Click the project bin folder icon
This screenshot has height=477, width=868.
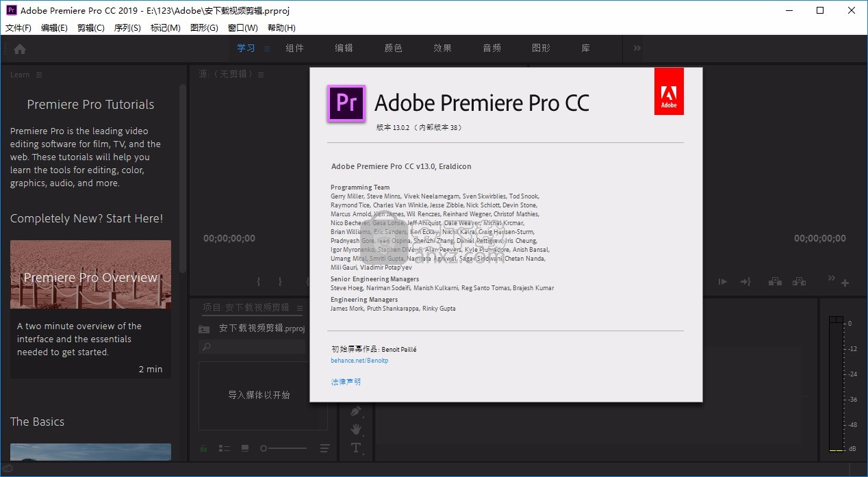pos(204,328)
